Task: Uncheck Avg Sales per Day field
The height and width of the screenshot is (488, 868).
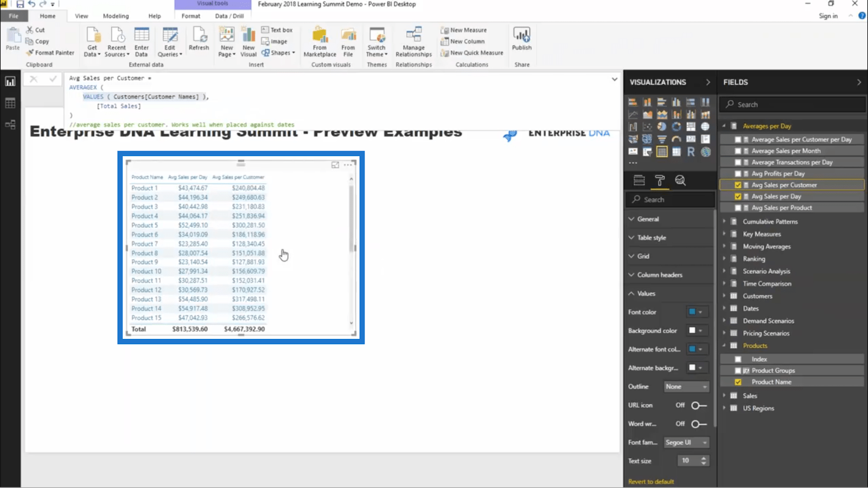Action: [x=738, y=196]
